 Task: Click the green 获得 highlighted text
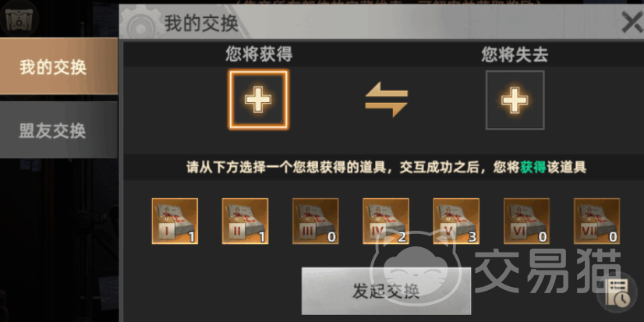[x=533, y=167]
